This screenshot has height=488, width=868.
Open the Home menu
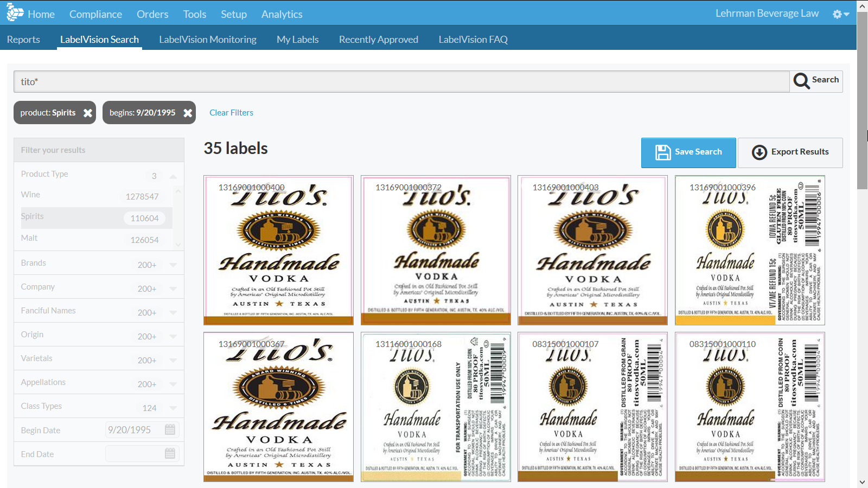[x=41, y=14]
